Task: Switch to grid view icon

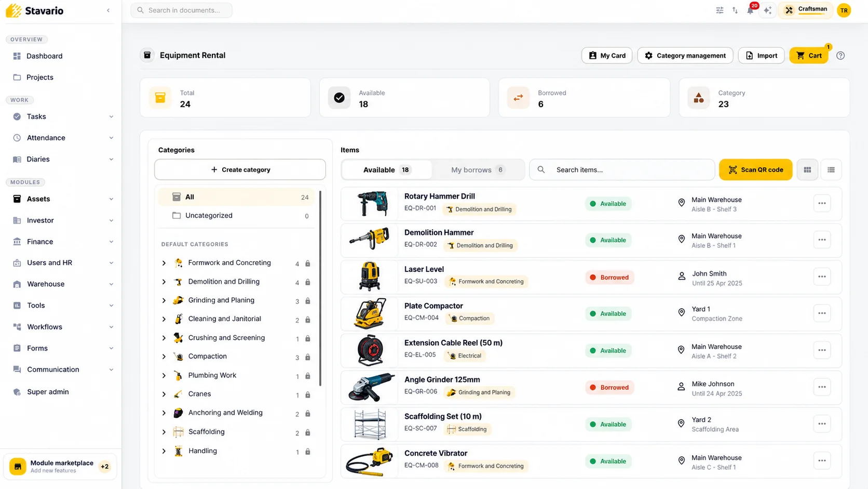Action: click(x=807, y=170)
